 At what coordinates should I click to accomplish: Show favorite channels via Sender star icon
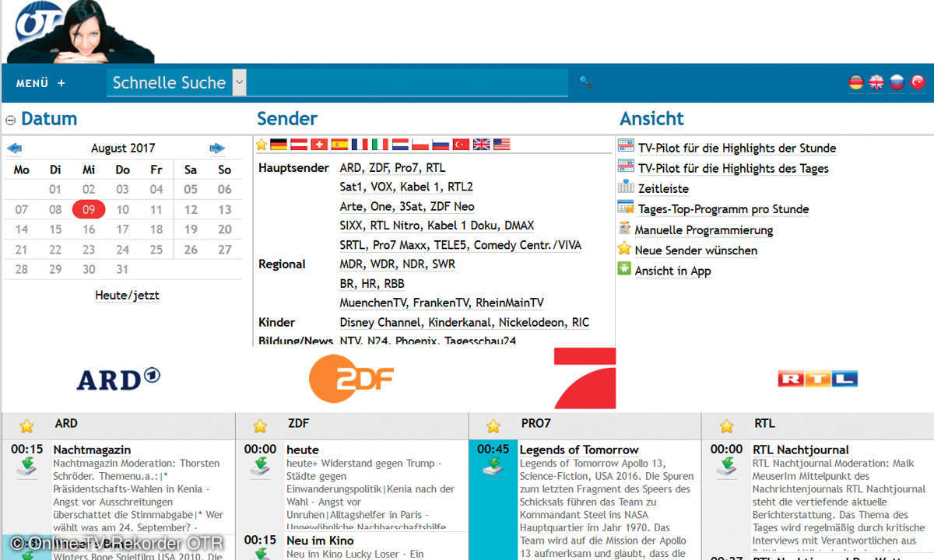262,145
